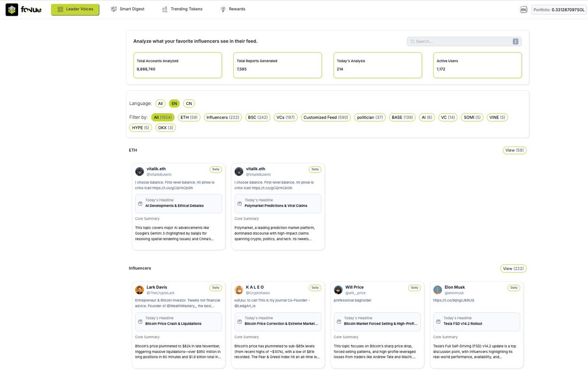Click View (59) for ETH section
Viewport: 588px width, 375px height.
click(x=514, y=150)
